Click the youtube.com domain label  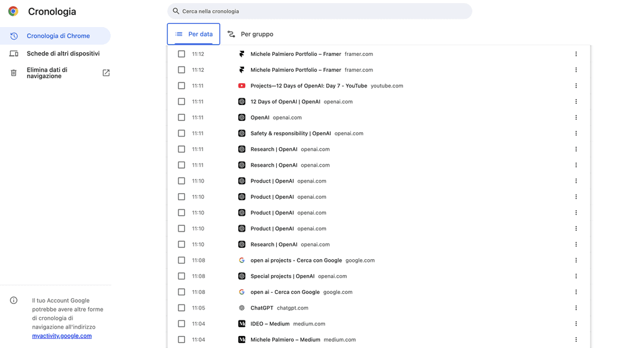(387, 86)
